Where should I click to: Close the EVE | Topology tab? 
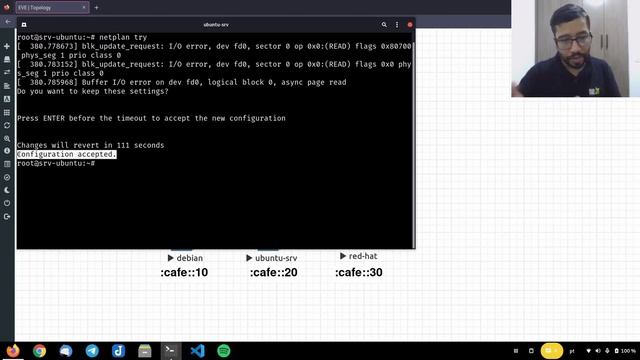(84, 7)
